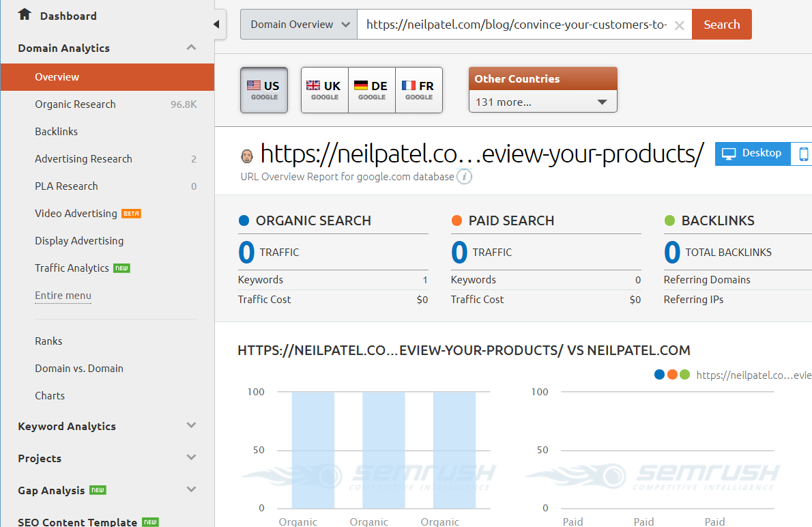Click the green dot beside BACKLINKS
The image size is (812, 527).
[x=669, y=220]
